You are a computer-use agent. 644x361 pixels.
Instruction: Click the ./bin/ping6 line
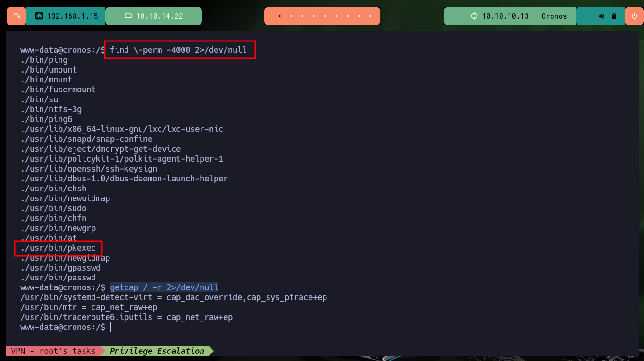46,119
